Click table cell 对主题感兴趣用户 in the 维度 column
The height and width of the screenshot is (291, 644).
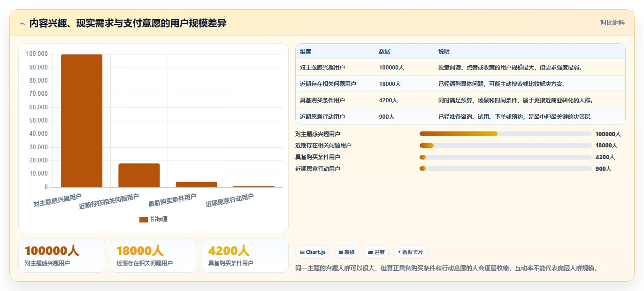pos(322,68)
